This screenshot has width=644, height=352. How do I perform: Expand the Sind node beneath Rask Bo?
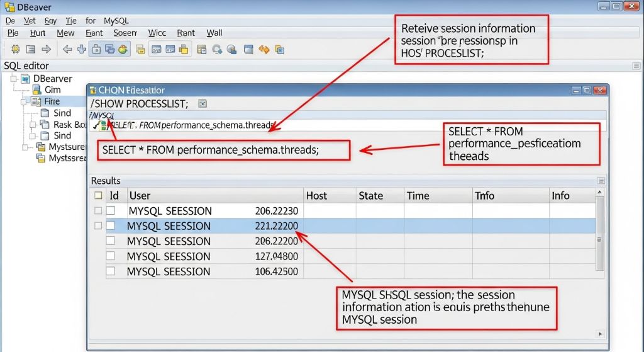pyautogui.click(x=33, y=136)
